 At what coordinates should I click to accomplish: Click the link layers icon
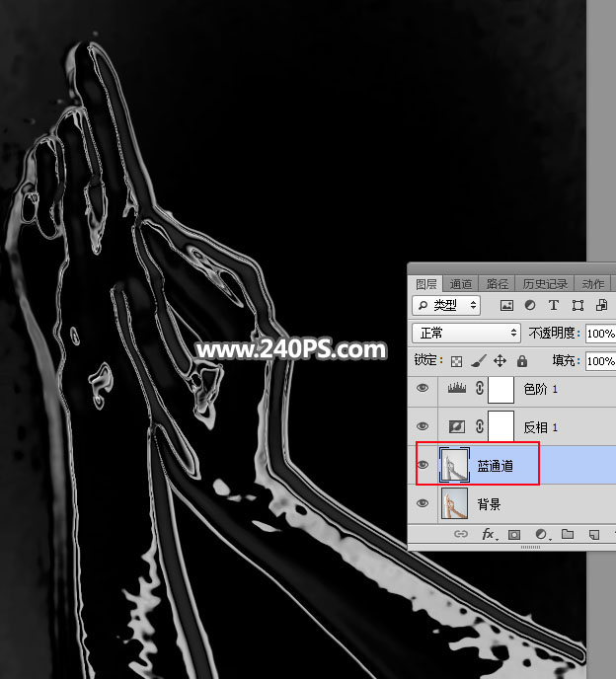click(x=461, y=534)
